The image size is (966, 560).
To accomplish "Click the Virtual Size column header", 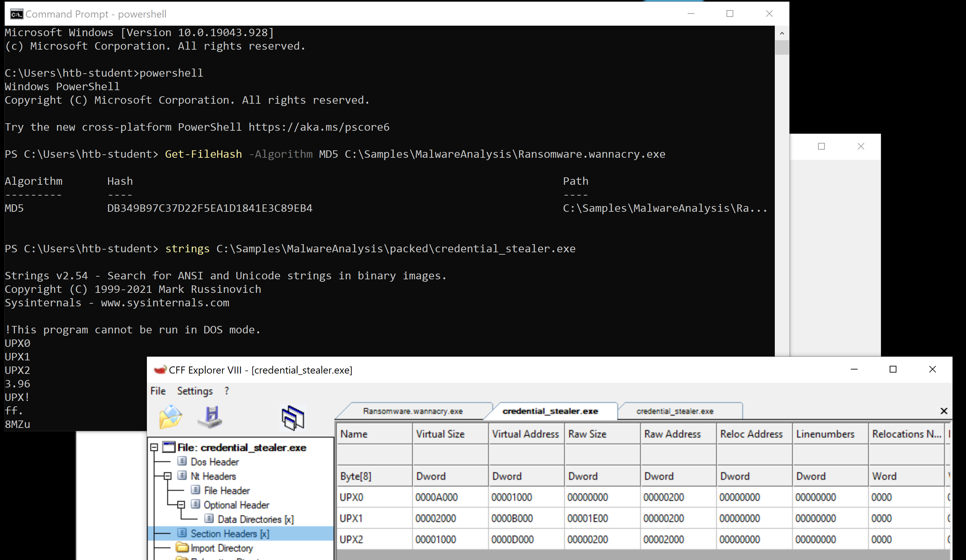I will [451, 434].
